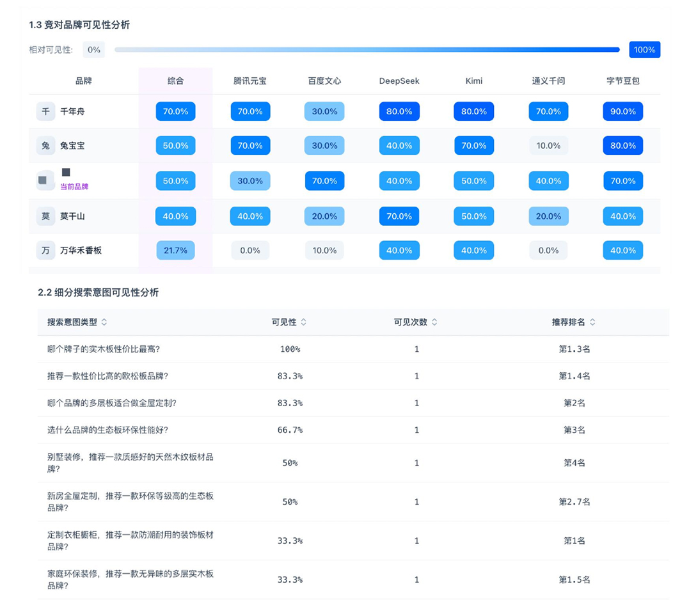The width and height of the screenshot is (689, 616).
Task: Select row 推荐一款性价比高的欧松板品牌?
Action: pos(353,376)
